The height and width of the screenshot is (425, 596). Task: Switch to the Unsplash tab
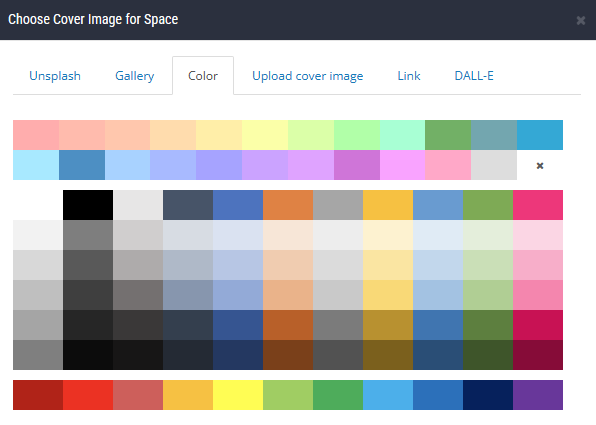[55, 76]
